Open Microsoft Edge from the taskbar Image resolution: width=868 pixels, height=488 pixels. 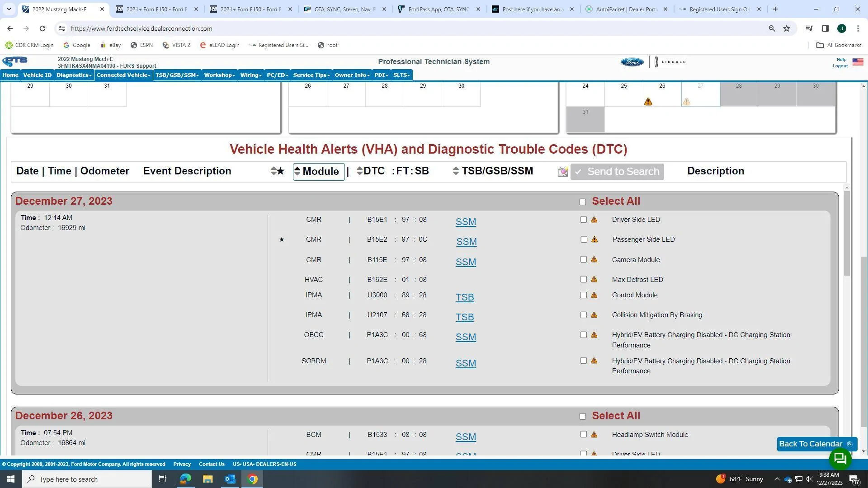point(185,479)
